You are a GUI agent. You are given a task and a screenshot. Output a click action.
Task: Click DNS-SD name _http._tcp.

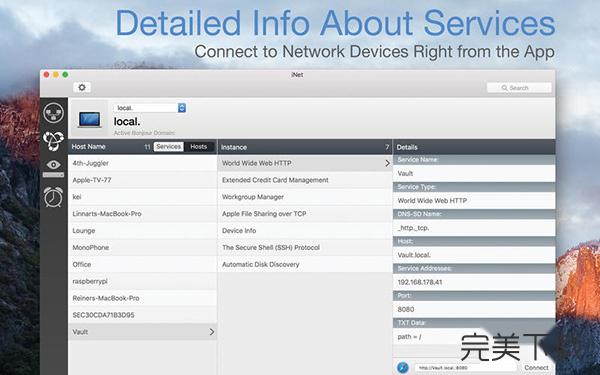coord(474,228)
